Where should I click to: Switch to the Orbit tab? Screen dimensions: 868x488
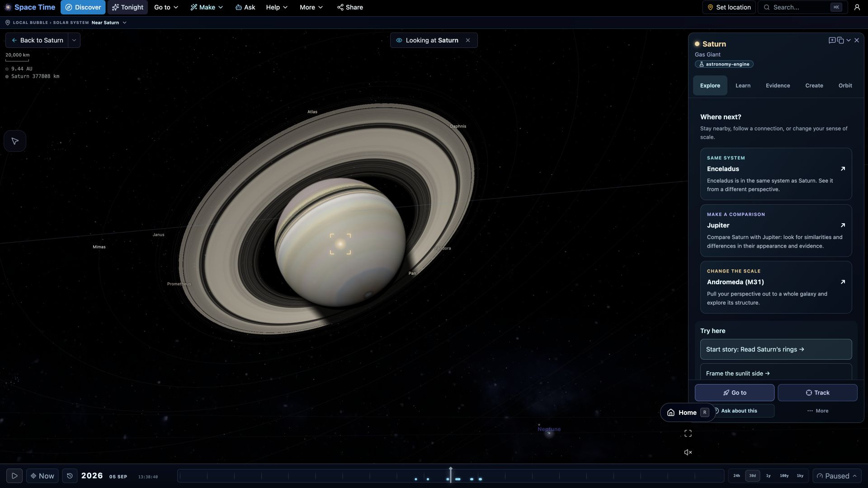845,85
